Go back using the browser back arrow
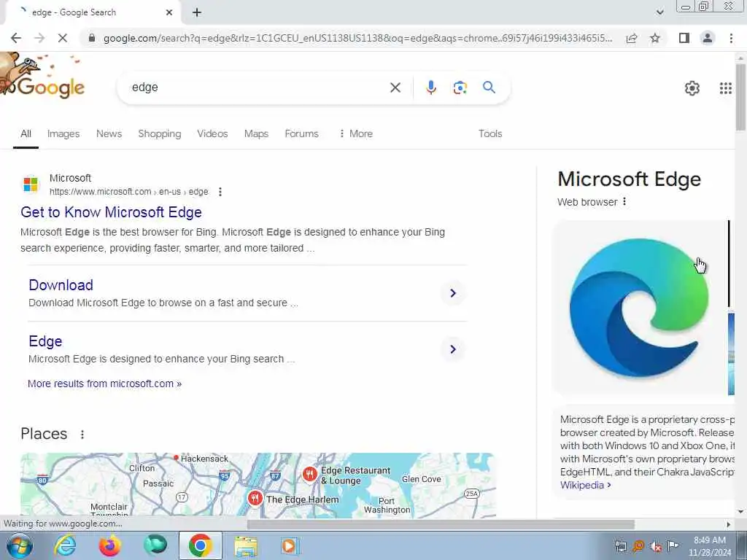747x560 pixels. 16,38
